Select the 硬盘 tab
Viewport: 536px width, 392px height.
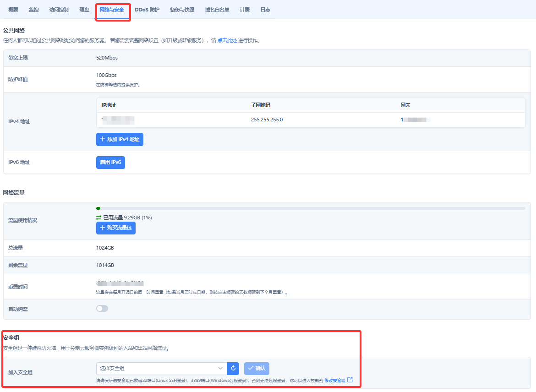[x=84, y=10]
